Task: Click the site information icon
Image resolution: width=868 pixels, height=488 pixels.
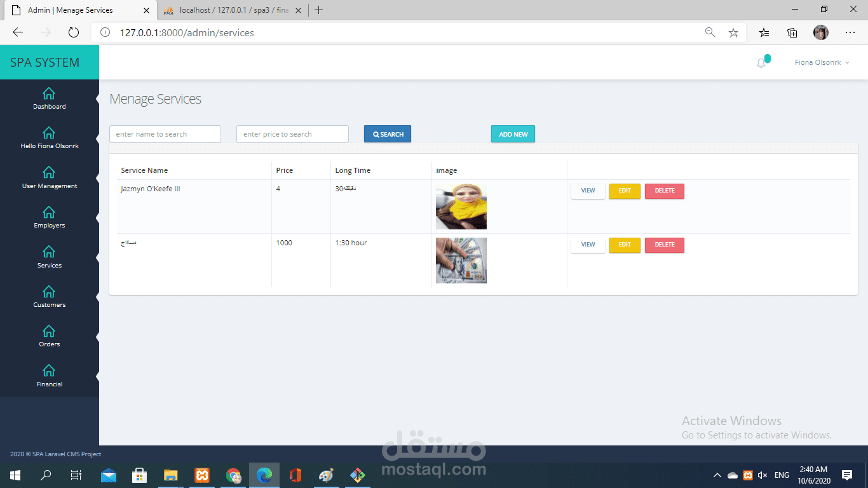Action: pyautogui.click(x=105, y=32)
